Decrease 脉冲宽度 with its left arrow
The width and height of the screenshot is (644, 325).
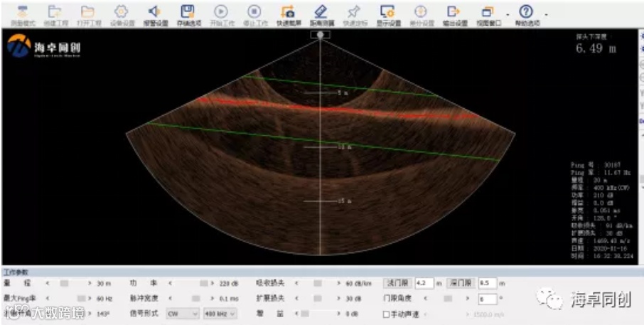170,298
